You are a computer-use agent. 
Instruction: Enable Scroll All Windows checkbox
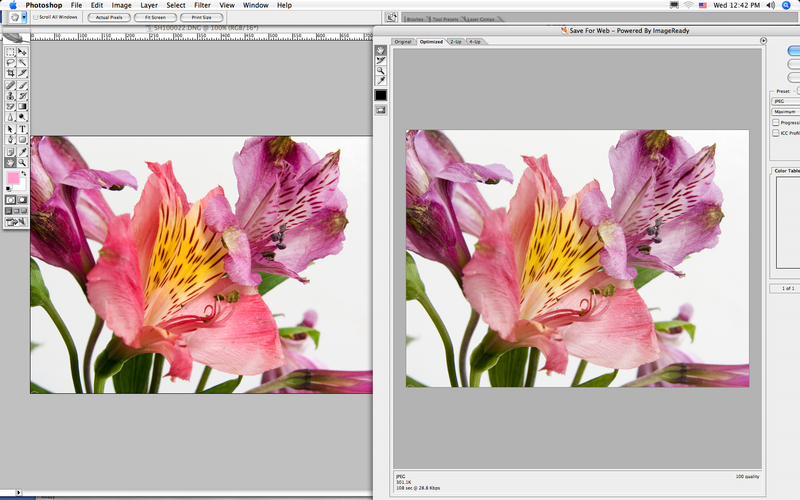[36, 17]
